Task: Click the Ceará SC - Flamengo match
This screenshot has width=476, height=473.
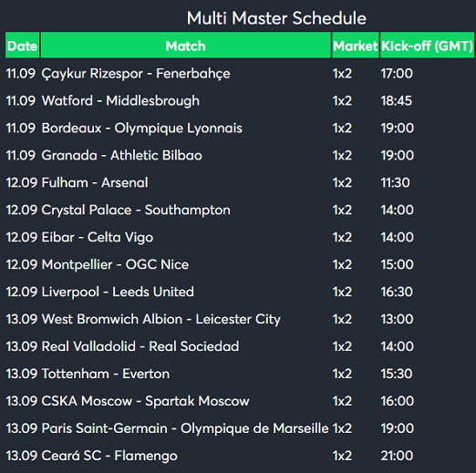Action: click(x=109, y=456)
